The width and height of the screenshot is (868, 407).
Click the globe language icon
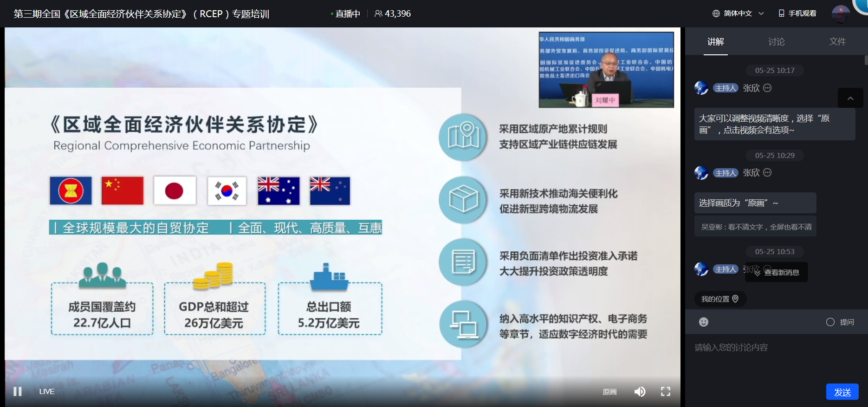[x=716, y=13]
